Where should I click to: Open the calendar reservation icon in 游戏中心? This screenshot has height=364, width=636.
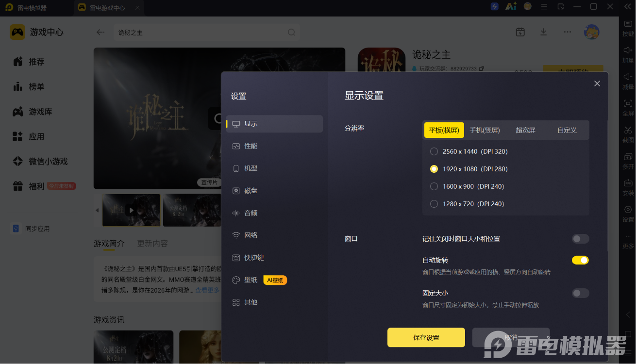(x=520, y=32)
